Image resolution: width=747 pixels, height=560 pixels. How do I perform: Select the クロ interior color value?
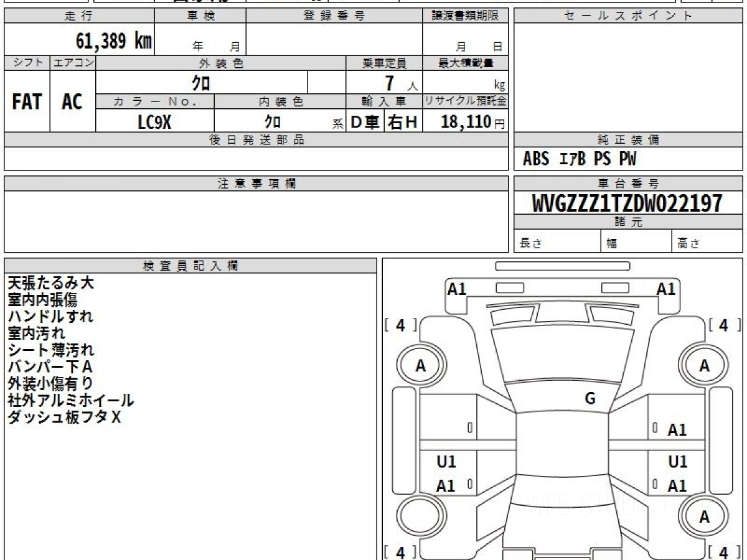[273, 122]
